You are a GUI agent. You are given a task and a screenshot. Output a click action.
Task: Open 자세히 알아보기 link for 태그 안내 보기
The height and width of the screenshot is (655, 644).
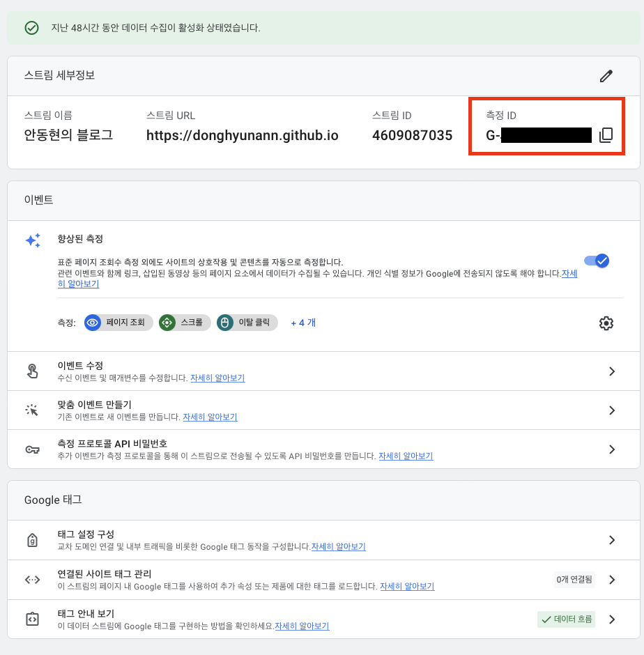[x=302, y=626]
